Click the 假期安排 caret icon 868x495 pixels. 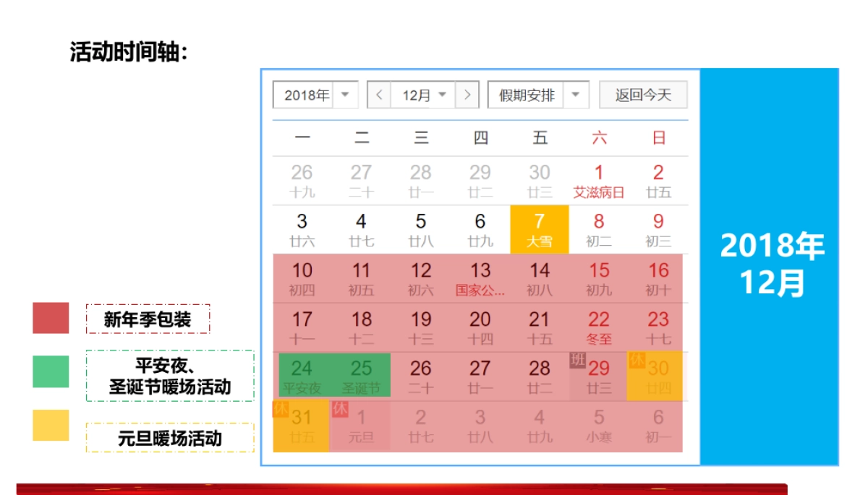pos(575,94)
